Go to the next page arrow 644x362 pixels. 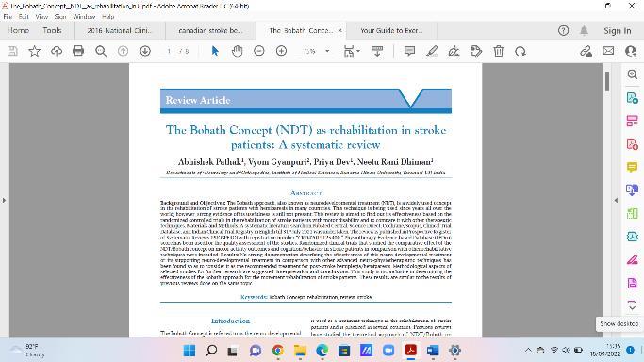pyautogui.click(x=145, y=51)
